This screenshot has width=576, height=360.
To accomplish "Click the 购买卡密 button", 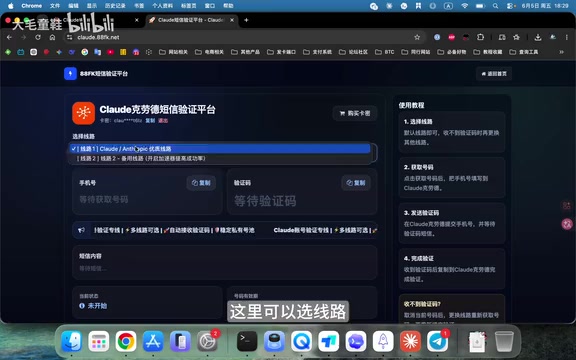I will point(355,113).
